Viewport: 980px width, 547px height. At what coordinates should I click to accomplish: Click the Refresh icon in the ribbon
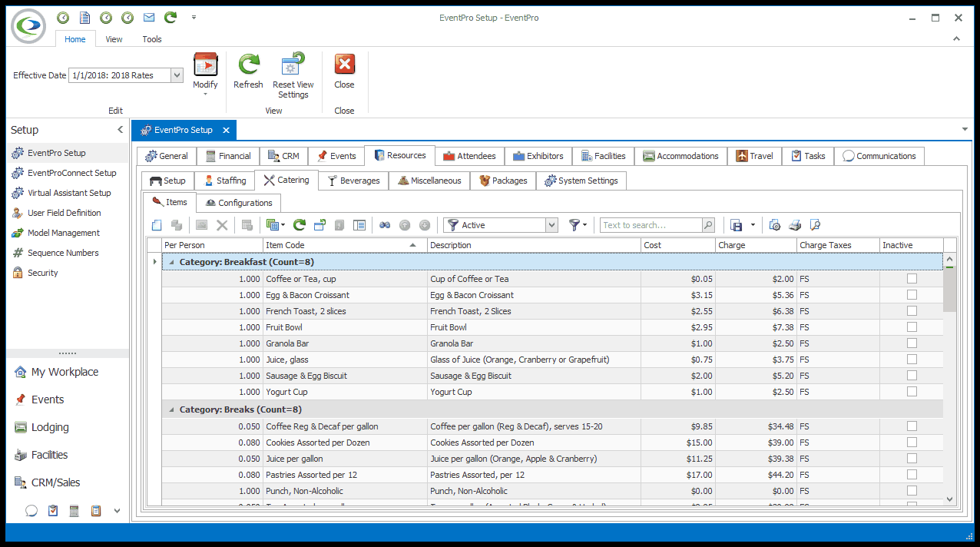(248, 65)
